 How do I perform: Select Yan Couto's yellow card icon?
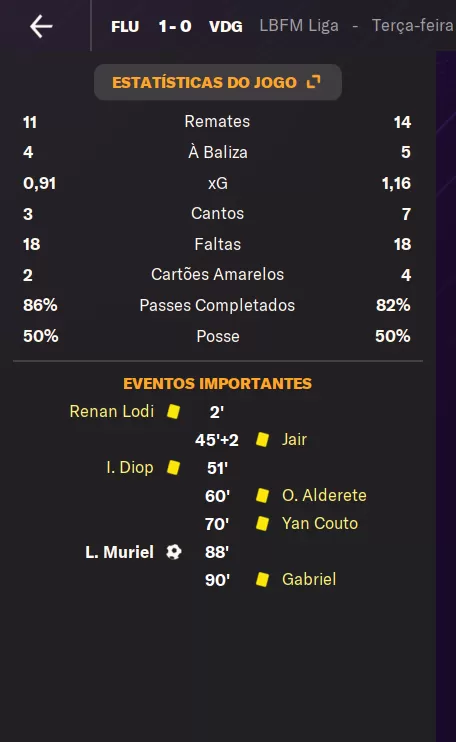(263, 523)
